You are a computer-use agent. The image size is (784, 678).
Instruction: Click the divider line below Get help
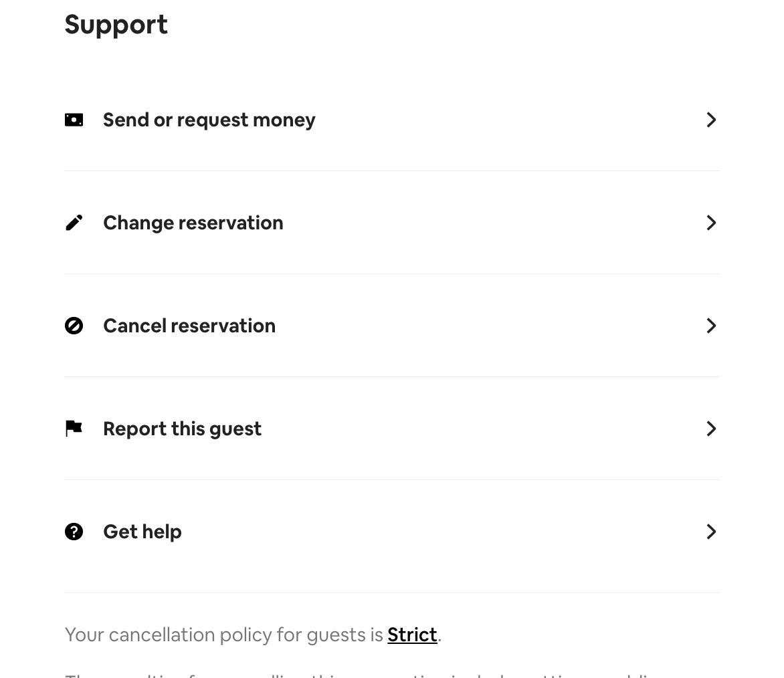(x=392, y=592)
